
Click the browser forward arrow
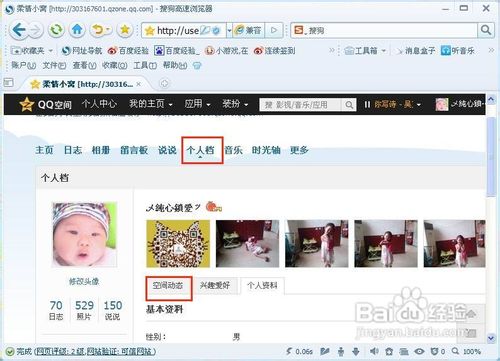(35, 30)
